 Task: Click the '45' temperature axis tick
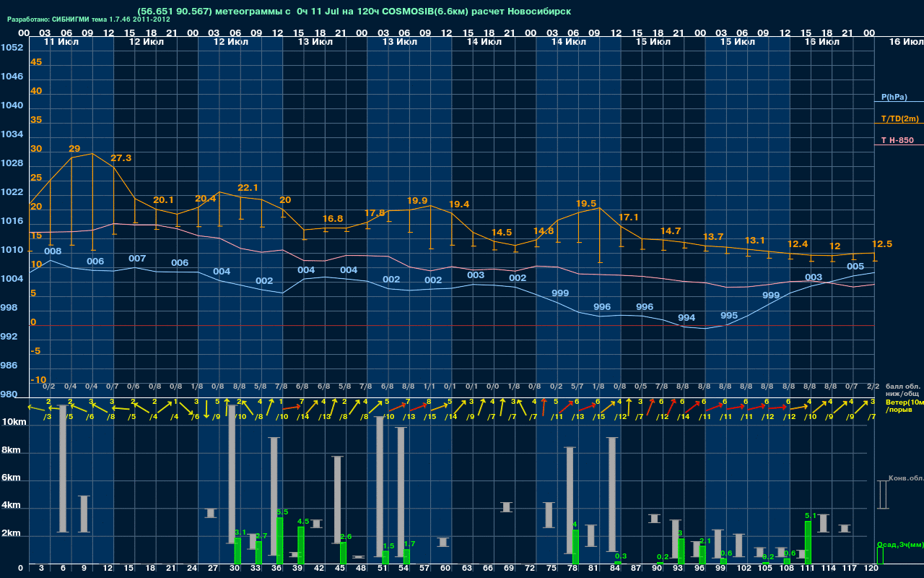(36, 62)
